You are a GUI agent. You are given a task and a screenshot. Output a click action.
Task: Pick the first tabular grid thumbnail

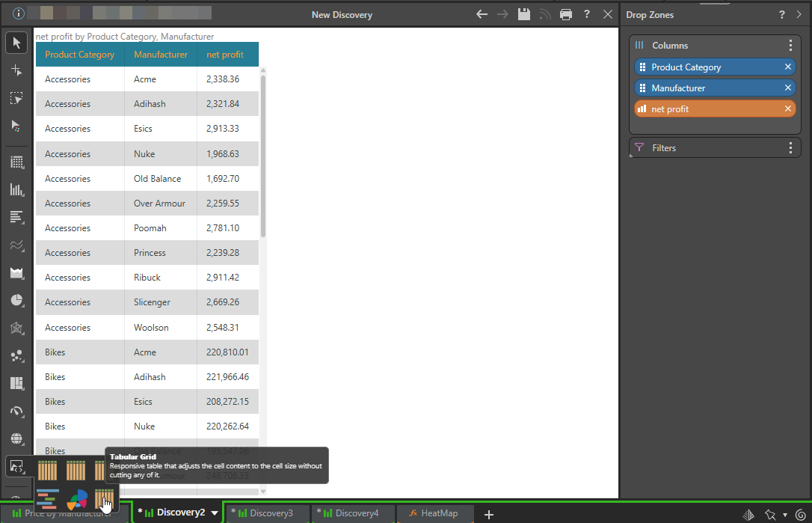point(48,470)
